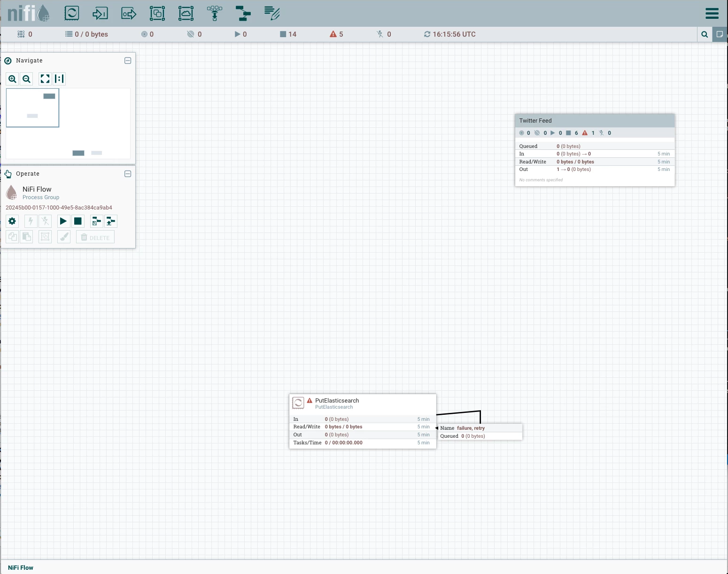Click the create template button
This screenshot has width=728, height=574.
(x=96, y=221)
